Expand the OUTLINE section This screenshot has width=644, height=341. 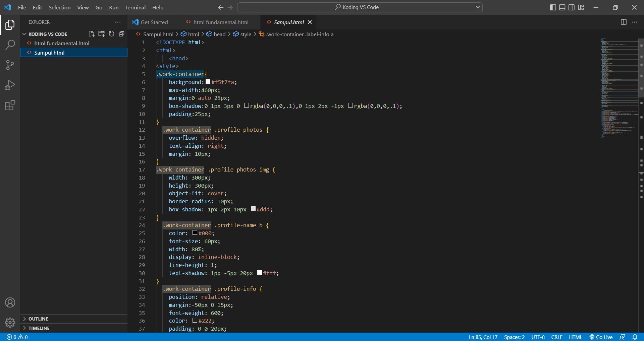pos(38,319)
